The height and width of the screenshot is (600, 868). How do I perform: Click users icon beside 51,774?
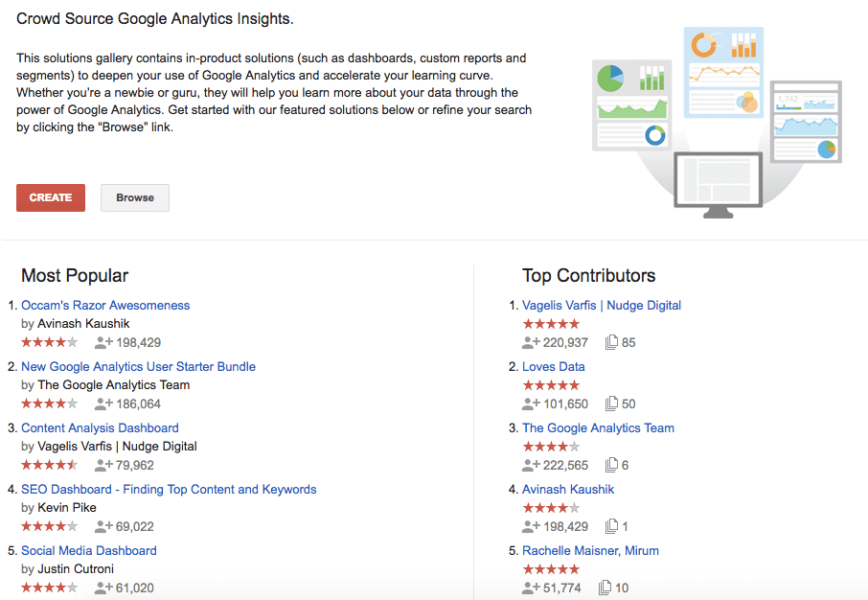pos(531,588)
